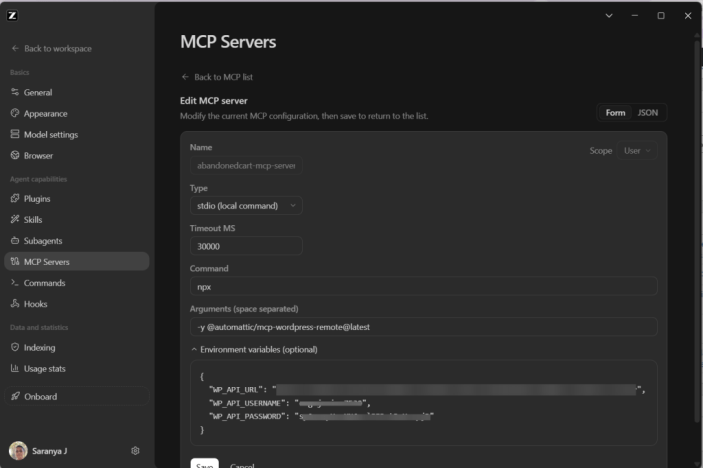Switch to the Form view tab
This screenshot has width=703, height=468.
pyautogui.click(x=615, y=113)
